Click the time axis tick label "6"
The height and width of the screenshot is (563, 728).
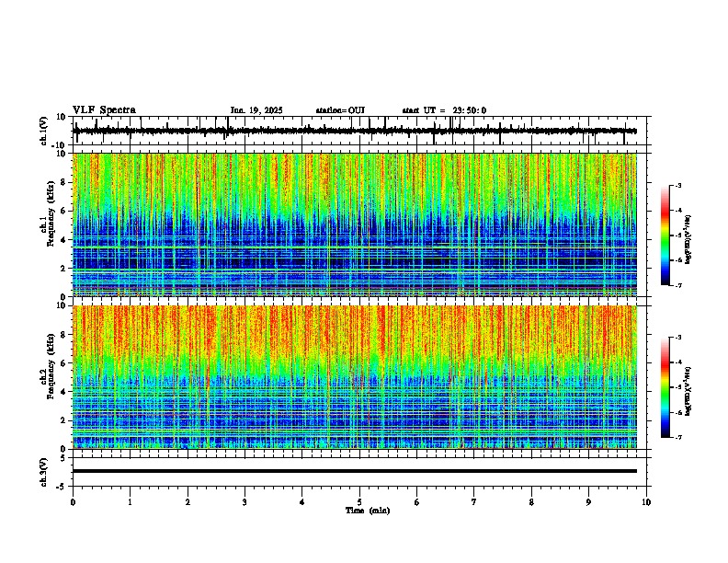coord(417,502)
